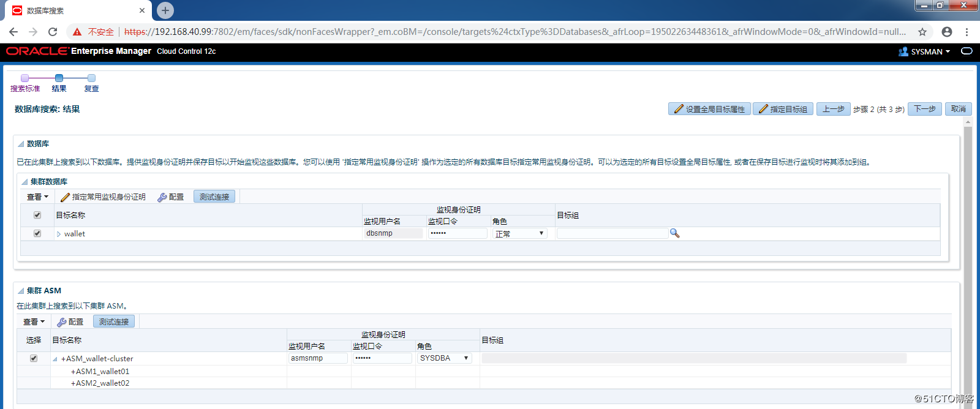Click 下一步 to go to next step
This screenshot has height=409, width=980.
(x=925, y=109)
